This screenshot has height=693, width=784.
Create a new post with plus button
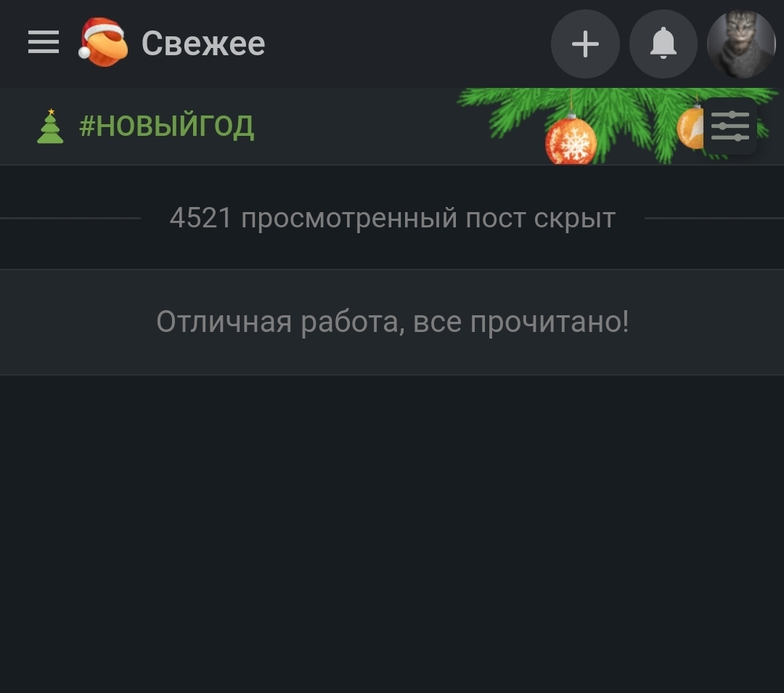[x=586, y=44]
